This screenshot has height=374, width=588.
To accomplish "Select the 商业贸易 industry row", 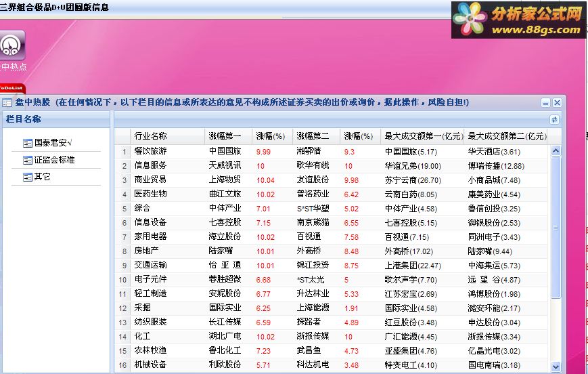I will pos(331,180).
